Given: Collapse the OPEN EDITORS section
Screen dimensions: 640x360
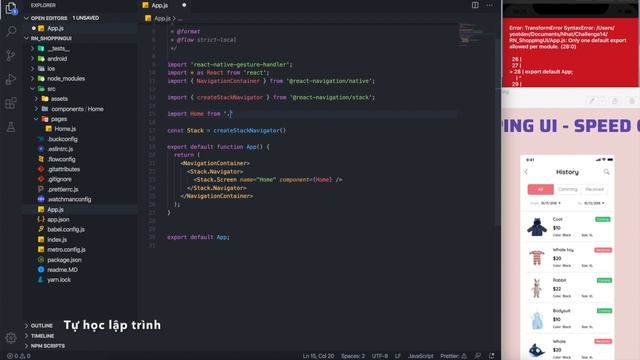Looking at the screenshot, I should [27, 18].
